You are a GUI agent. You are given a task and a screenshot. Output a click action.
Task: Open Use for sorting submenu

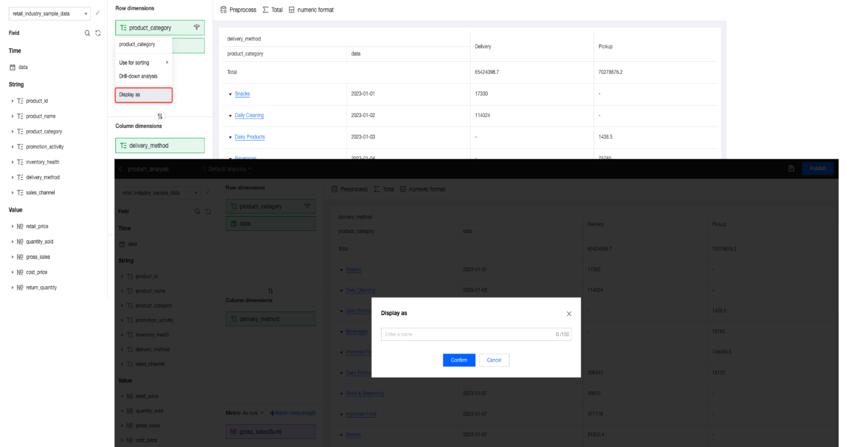tap(144, 63)
